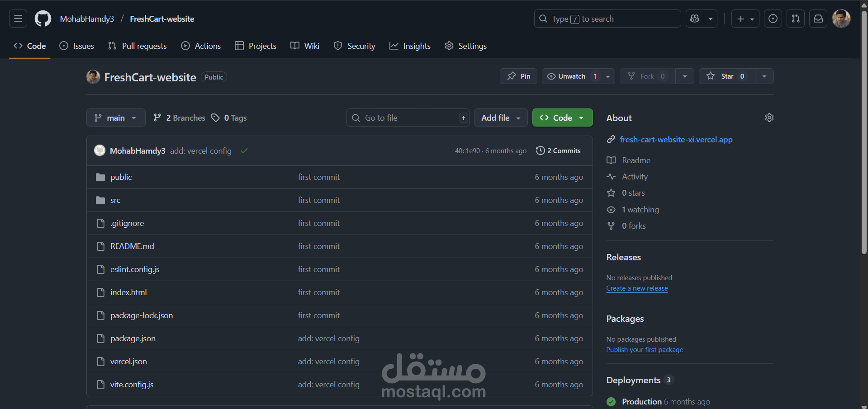Switch to the Issues tab

pos(77,46)
